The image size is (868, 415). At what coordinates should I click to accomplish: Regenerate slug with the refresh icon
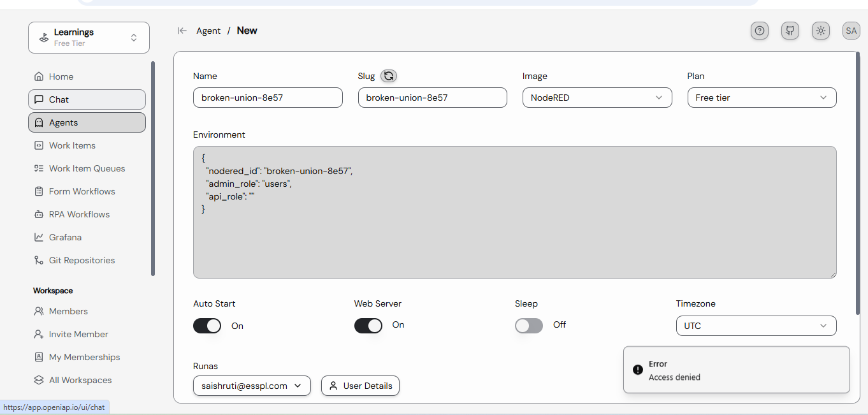tap(389, 76)
